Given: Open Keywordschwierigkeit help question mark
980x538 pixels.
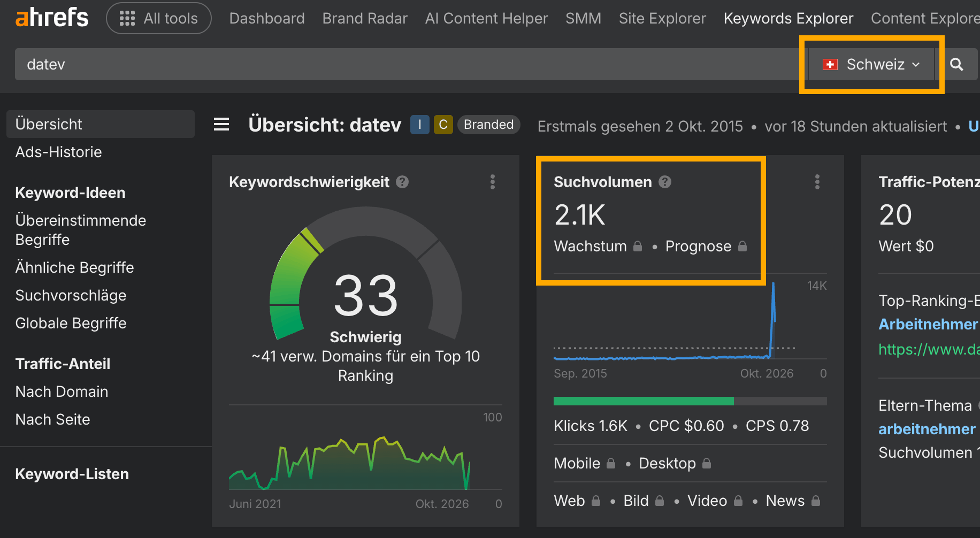Looking at the screenshot, I should [402, 182].
